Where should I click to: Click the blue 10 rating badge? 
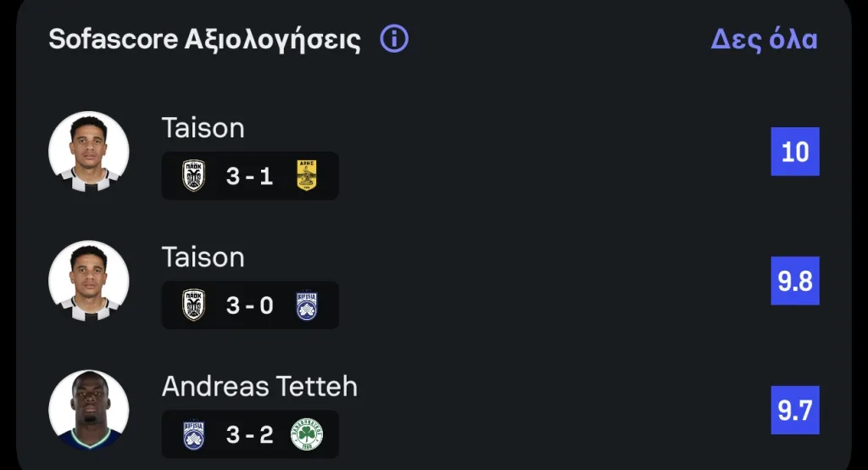tap(795, 152)
